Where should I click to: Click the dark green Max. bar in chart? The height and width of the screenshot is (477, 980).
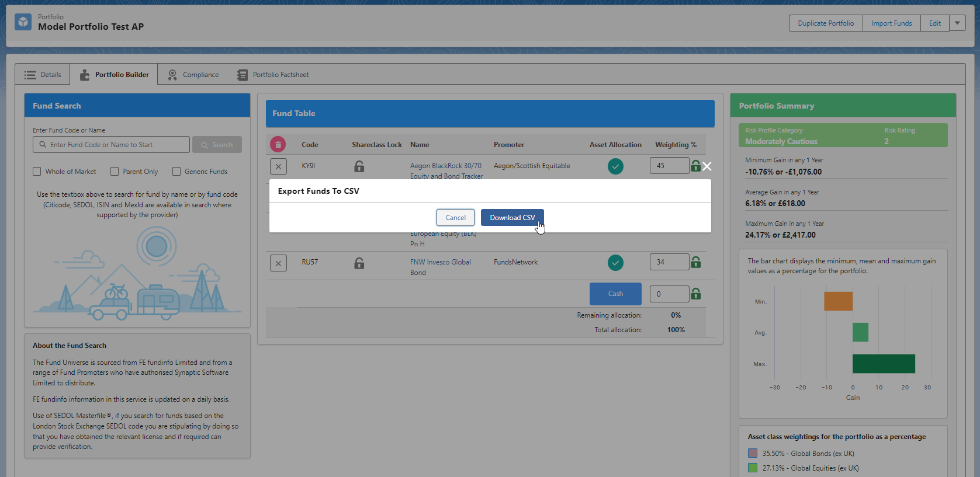(884, 364)
